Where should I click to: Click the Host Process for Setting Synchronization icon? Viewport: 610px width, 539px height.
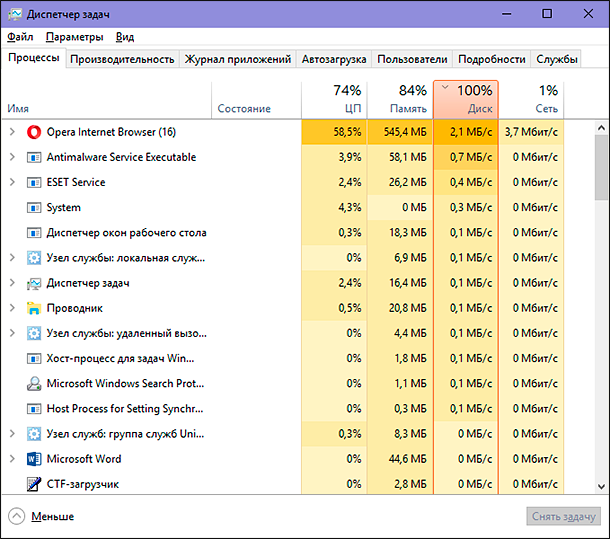tap(34, 409)
